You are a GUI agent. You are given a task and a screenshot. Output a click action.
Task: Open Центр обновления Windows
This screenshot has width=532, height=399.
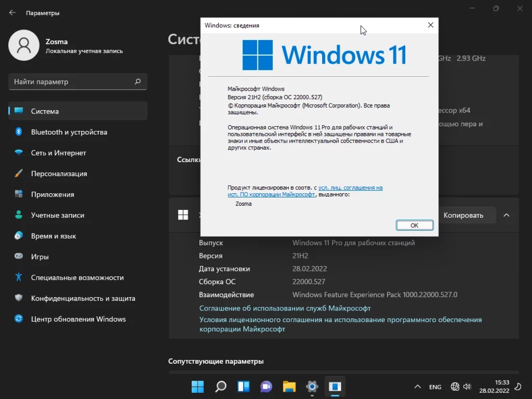(x=78, y=319)
